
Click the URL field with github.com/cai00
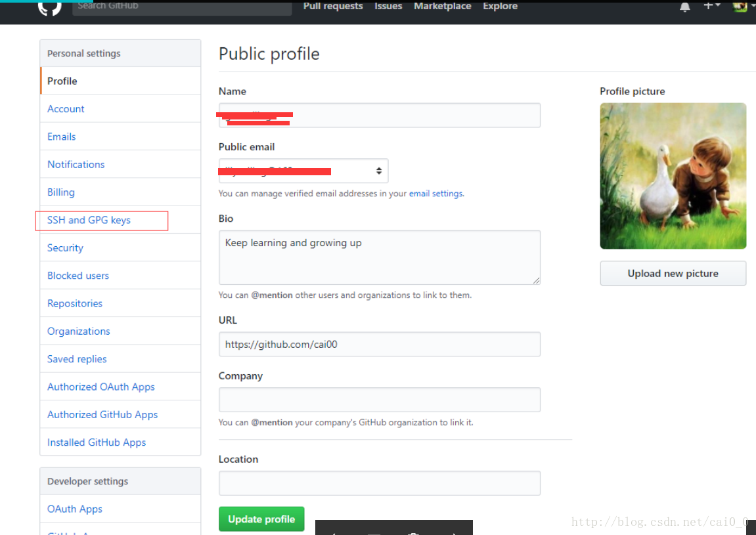coord(380,344)
